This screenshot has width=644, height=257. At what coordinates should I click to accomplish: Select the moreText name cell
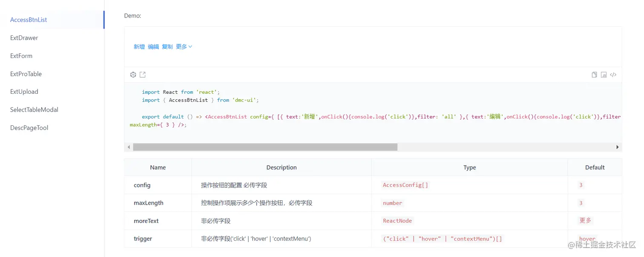tap(158, 221)
